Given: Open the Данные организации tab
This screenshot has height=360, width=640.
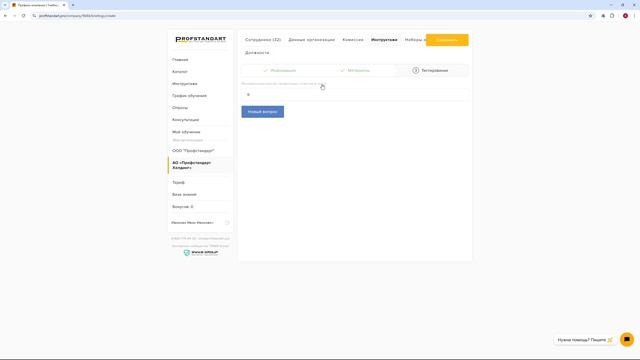Looking at the screenshot, I should (x=311, y=40).
